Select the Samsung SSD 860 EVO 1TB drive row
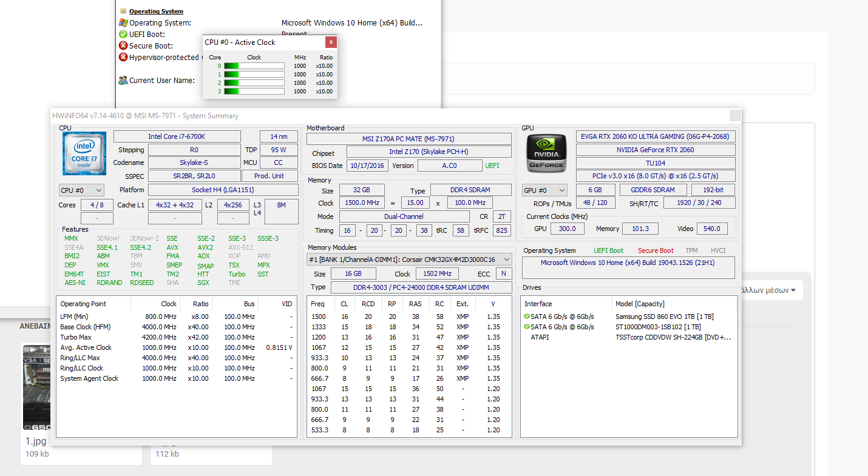This screenshot has height=476, width=868. click(x=629, y=317)
